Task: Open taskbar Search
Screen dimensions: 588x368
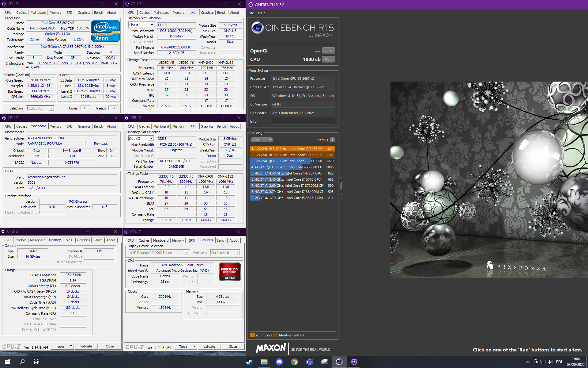Action: coord(22,362)
